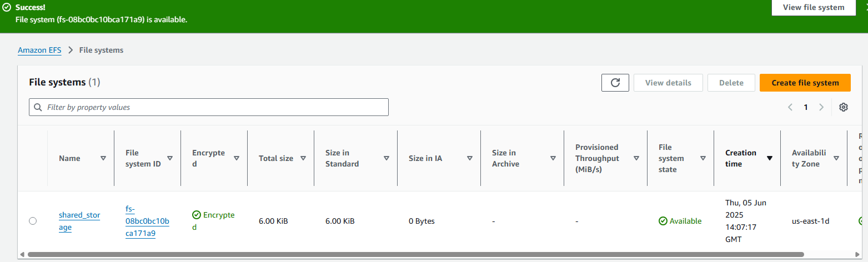Go to previous page arrow
The width and height of the screenshot is (868, 262).
coord(790,107)
